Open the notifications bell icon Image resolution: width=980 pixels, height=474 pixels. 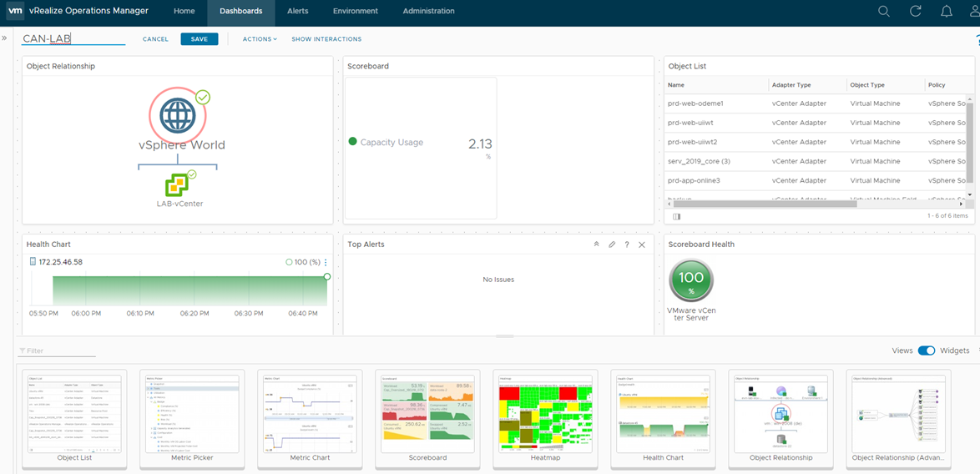coord(947,11)
